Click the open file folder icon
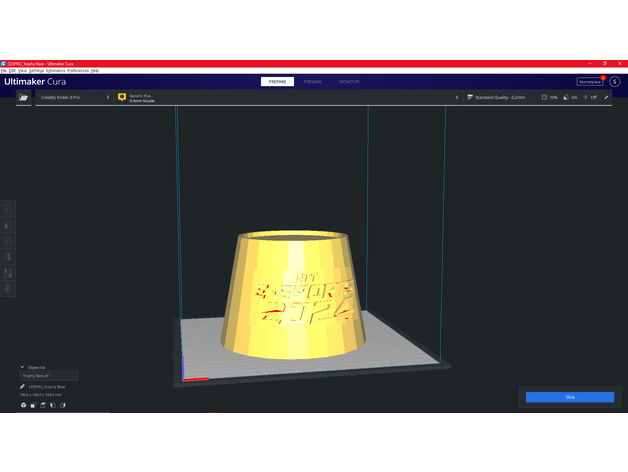 [23, 98]
